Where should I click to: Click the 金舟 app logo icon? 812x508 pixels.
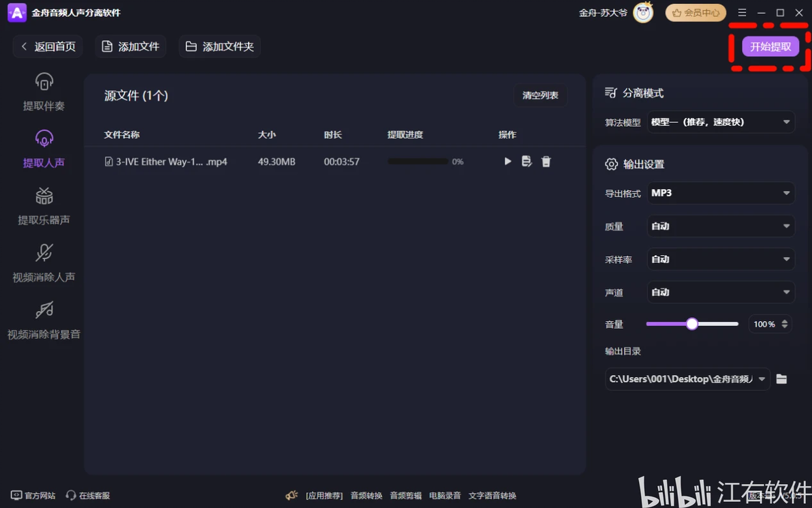tap(17, 12)
